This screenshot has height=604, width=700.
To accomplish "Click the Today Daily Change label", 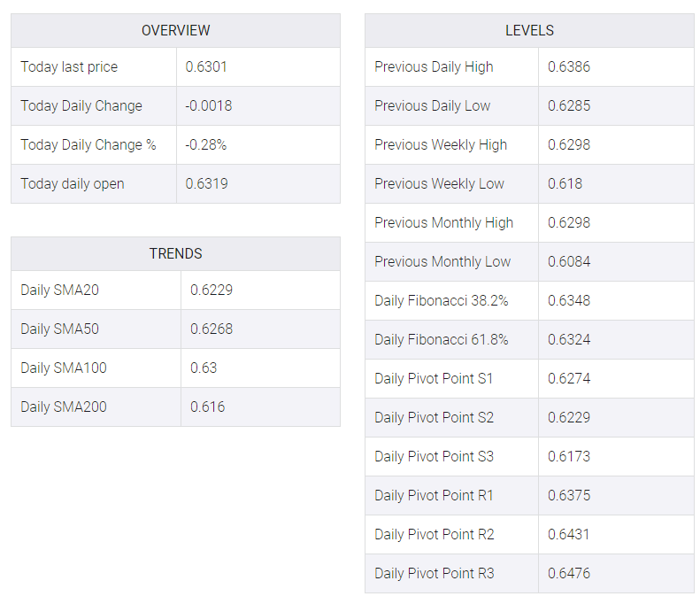I will pyautogui.click(x=81, y=106).
